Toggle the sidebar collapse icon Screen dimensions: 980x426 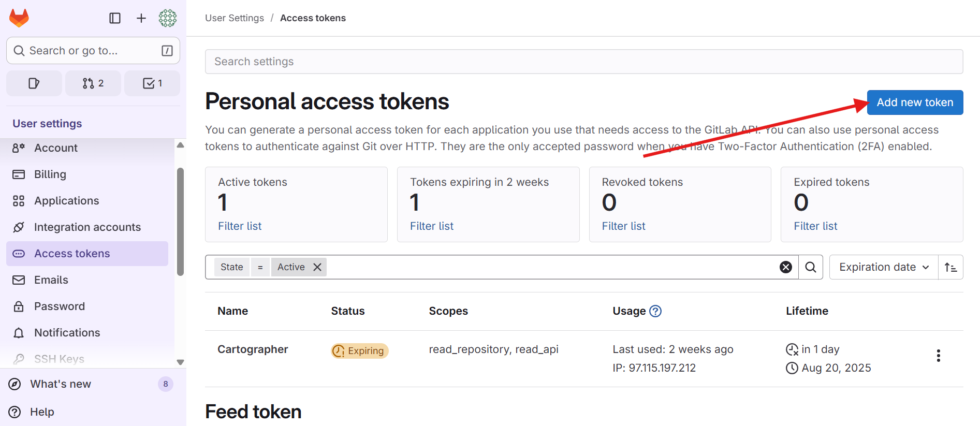click(x=115, y=18)
